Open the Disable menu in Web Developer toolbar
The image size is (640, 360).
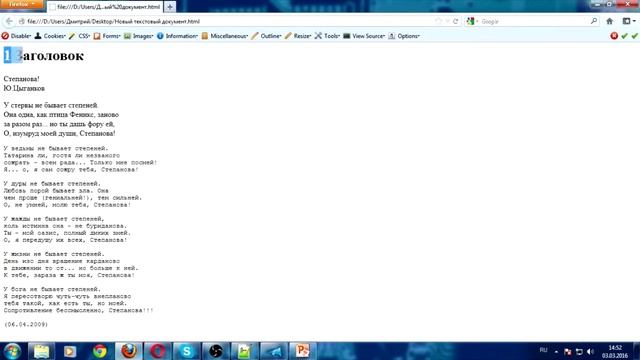pos(16,36)
